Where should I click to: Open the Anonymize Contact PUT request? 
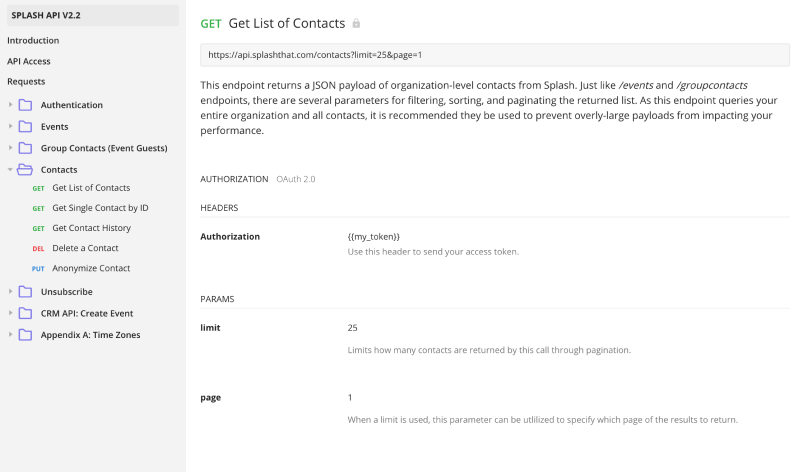pyautogui.click(x=91, y=268)
